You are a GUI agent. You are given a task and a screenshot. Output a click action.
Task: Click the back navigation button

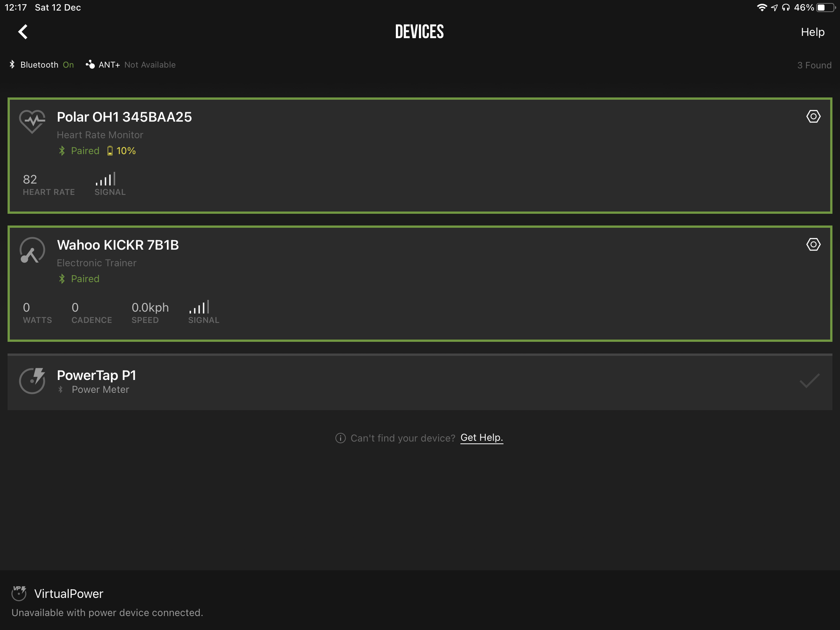23,31
